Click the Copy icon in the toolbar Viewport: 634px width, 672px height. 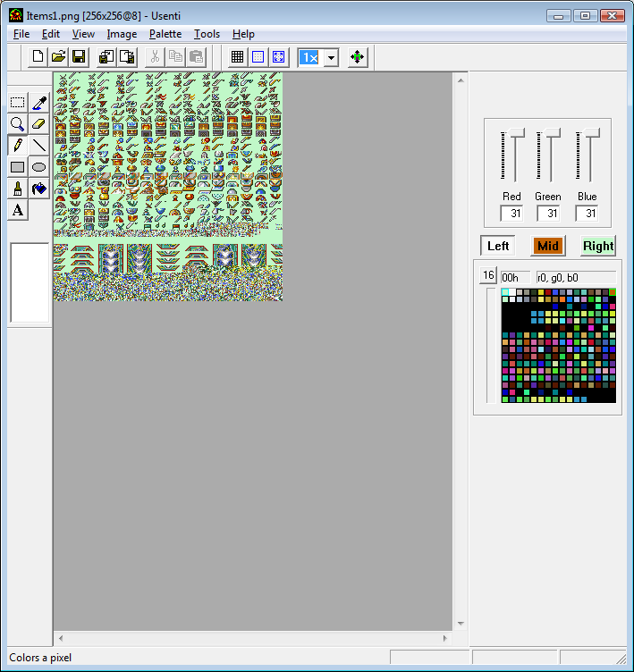(x=175, y=57)
